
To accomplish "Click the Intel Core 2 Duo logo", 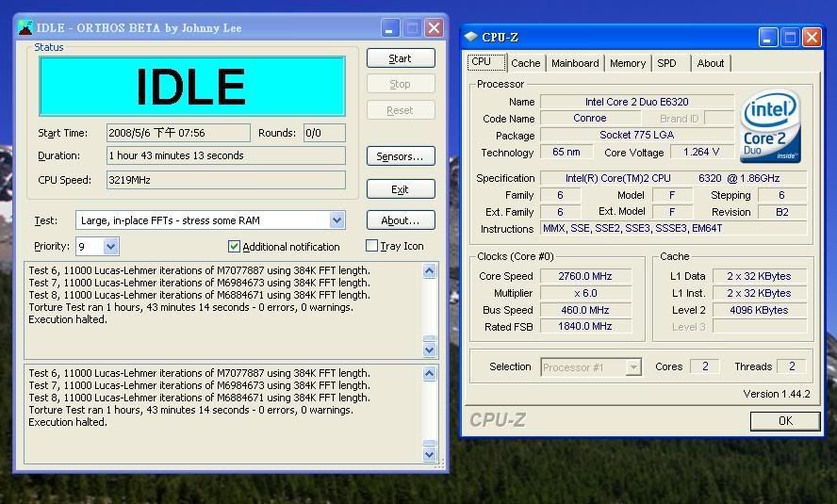I will tap(771, 126).
